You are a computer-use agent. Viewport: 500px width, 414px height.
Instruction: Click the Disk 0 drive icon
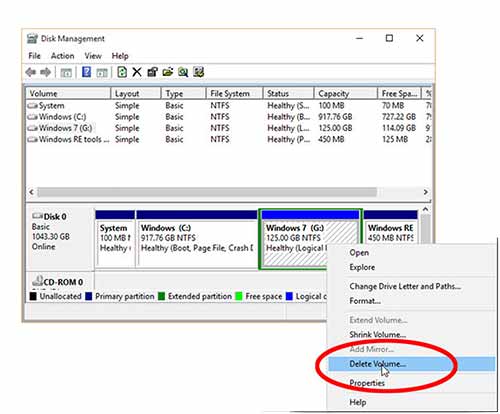[x=37, y=216]
